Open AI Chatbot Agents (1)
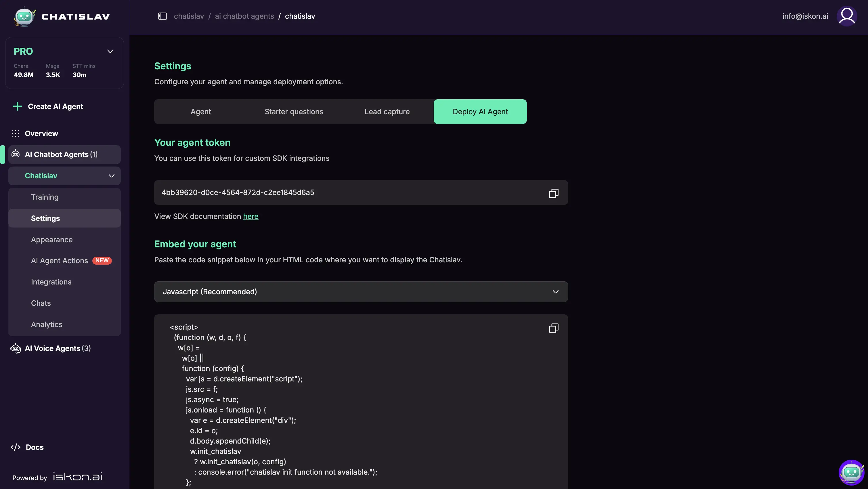 64,155
